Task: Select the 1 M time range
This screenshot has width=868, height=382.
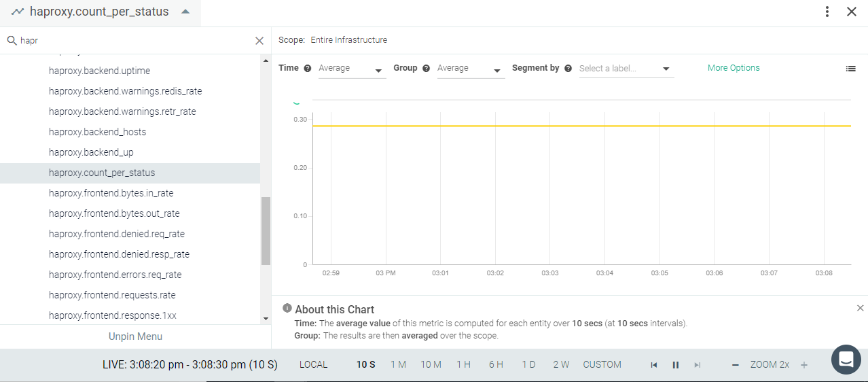Action: (398, 365)
